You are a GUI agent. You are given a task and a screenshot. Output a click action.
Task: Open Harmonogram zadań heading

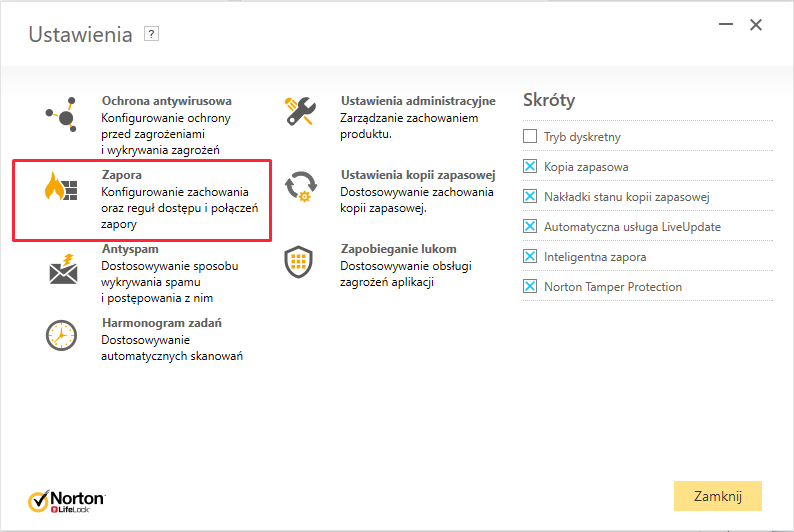[162, 323]
